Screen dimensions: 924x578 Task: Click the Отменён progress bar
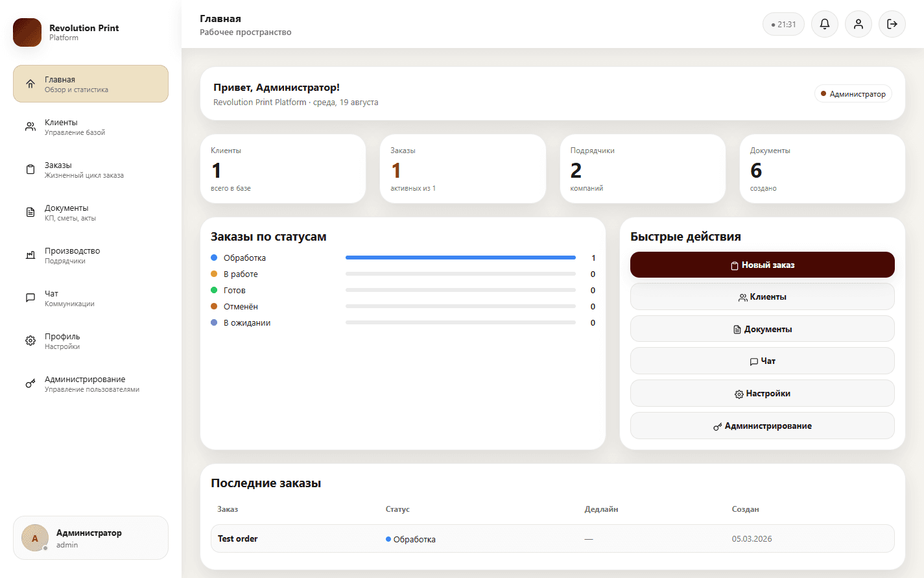(460, 306)
